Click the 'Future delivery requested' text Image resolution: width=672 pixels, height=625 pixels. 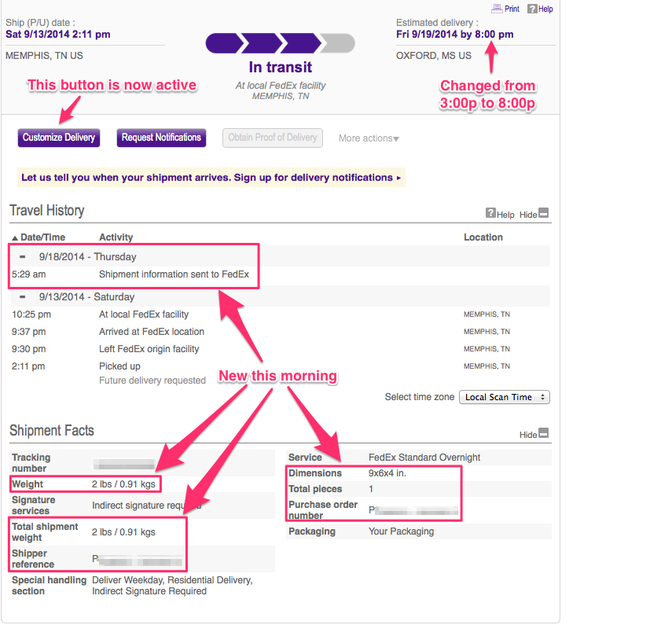click(x=152, y=381)
